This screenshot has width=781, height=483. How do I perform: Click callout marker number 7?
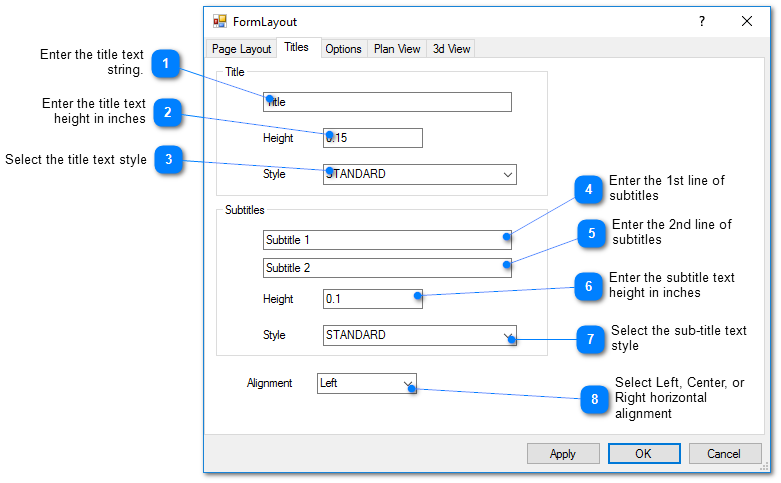[590, 340]
